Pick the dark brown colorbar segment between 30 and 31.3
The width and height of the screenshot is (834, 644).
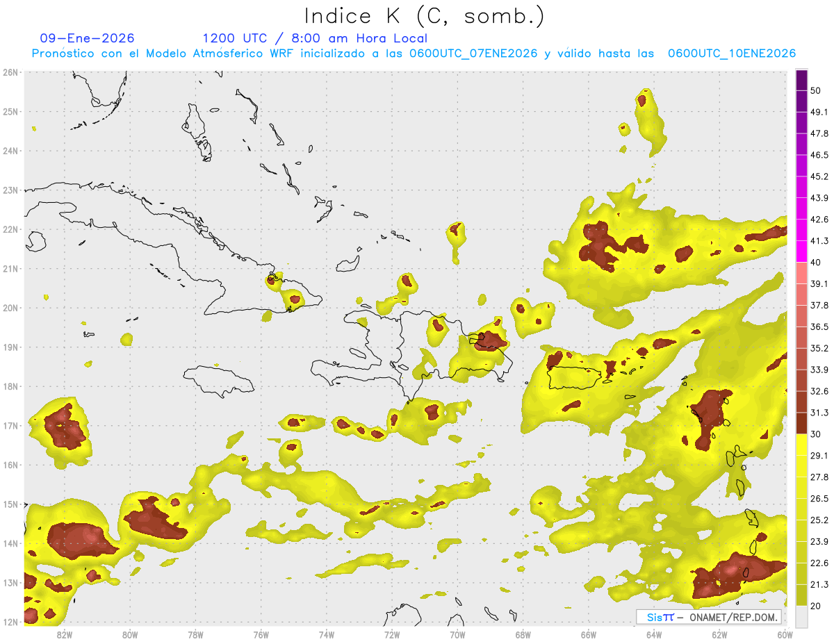(801, 423)
